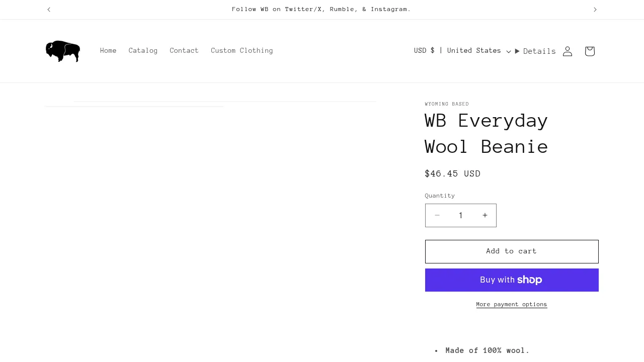Click the Add to cart button
The width and height of the screenshot is (644, 362).
511,251
